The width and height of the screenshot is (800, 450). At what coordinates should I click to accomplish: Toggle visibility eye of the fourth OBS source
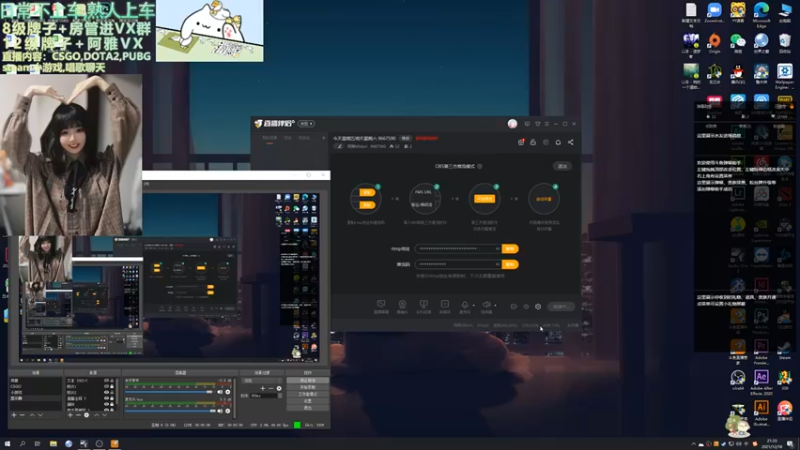(x=106, y=398)
